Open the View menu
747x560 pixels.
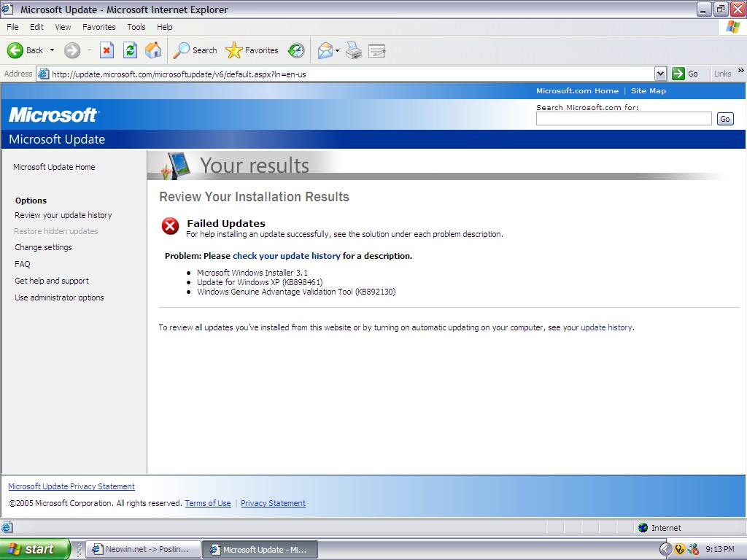click(x=63, y=27)
